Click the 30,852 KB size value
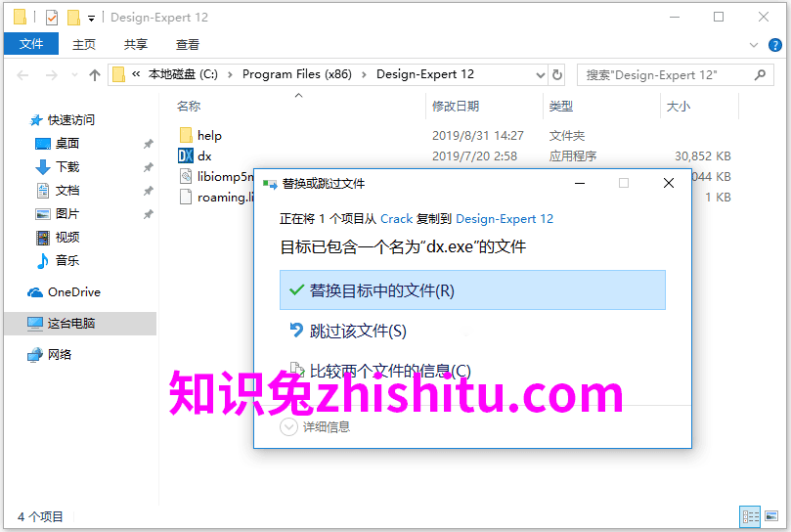The height and width of the screenshot is (532, 791). 703,155
